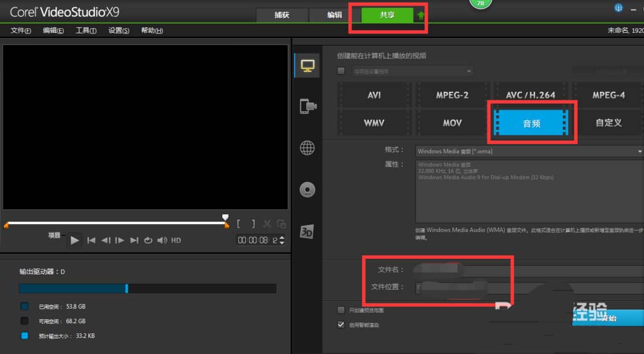The height and width of the screenshot is (354, 644).
Task: Open the system volume speaker icon
Action: (162, 240)
